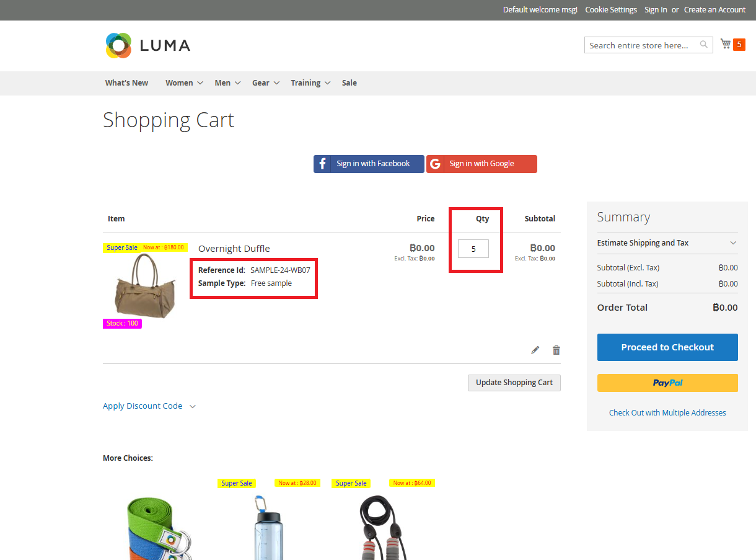Click the Facebook sign-in icon
756x560 pixels.
coord(322,164)
